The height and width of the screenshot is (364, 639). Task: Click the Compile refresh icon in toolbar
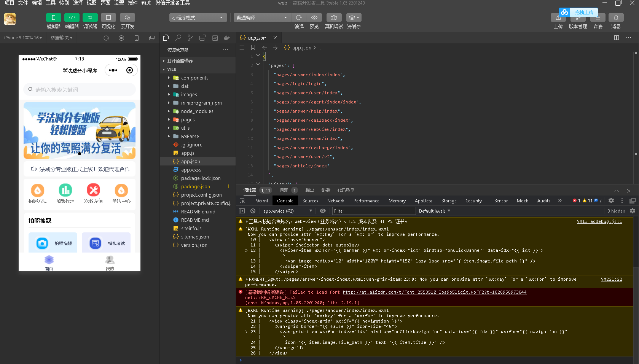tap(299, 17)
